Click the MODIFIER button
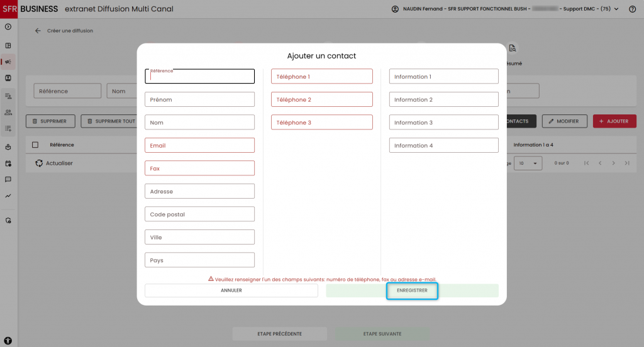Screen dimensions: 644x347 tap(564, 121)
